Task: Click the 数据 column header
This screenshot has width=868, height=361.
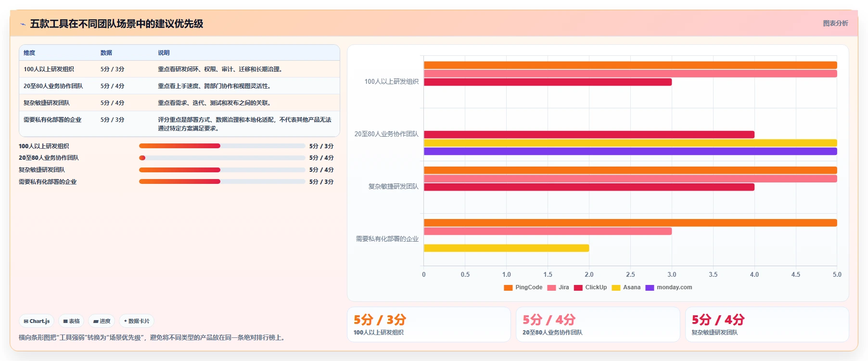Action: click(x=106, y=53)
